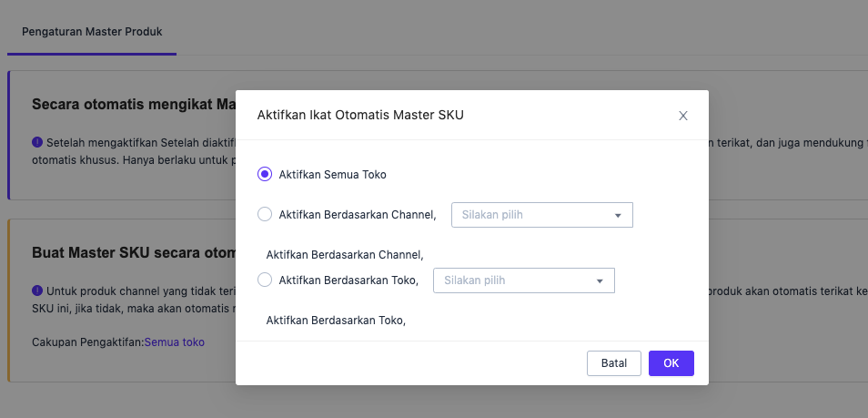
Task: Select the Aktifkan Semua Toko radio button
Action: pos(265,174)
